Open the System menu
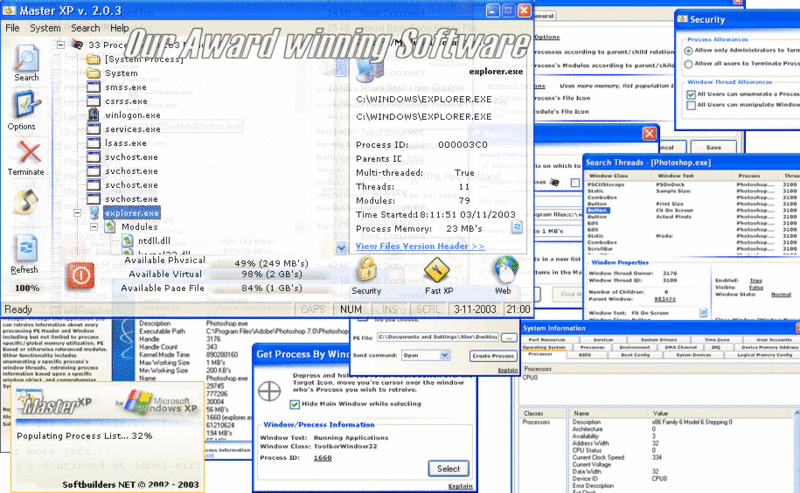 (45, 28)
